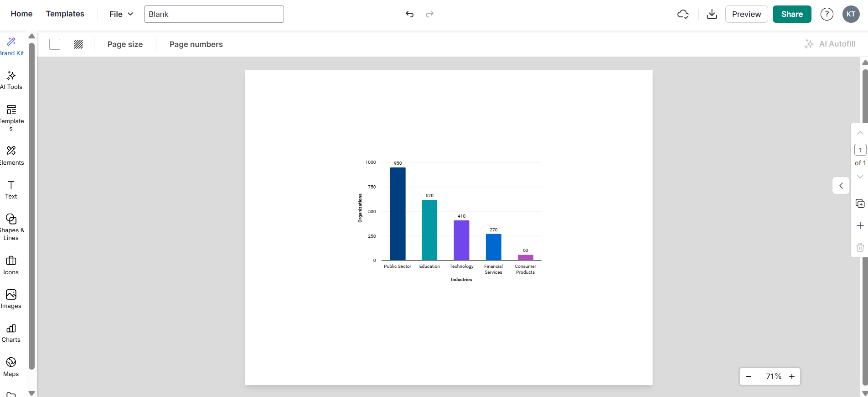
Task: Go to the Home menu
Action: [x=21, y=14]
